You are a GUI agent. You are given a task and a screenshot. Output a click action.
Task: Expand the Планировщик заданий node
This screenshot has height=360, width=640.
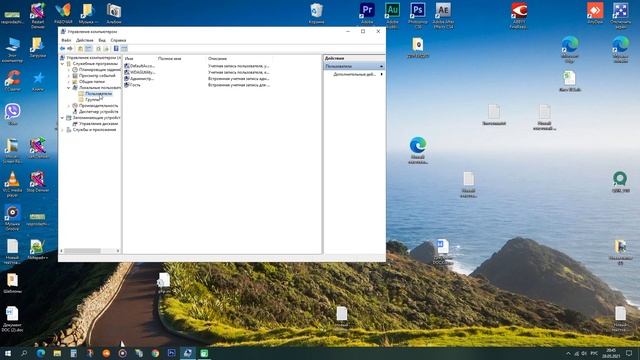tap(69, 70)
